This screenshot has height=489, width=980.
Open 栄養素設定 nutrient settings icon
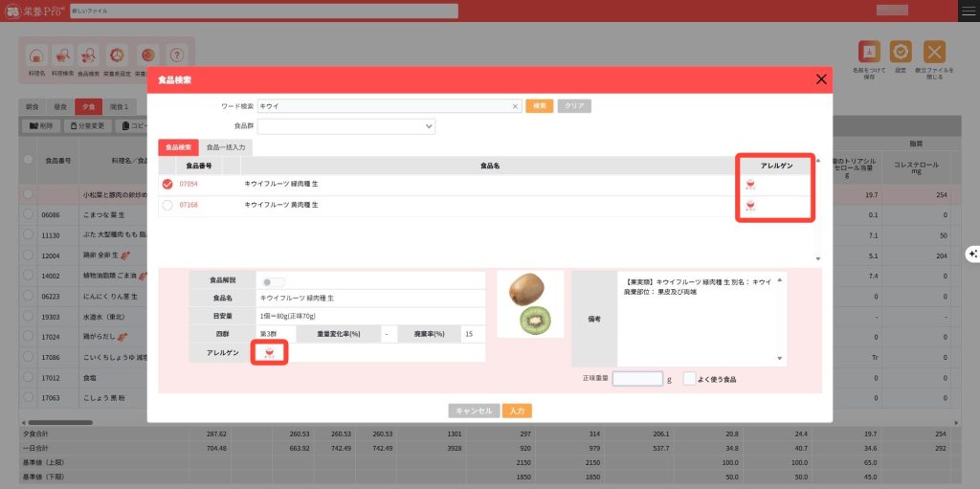tap(117, 56)
